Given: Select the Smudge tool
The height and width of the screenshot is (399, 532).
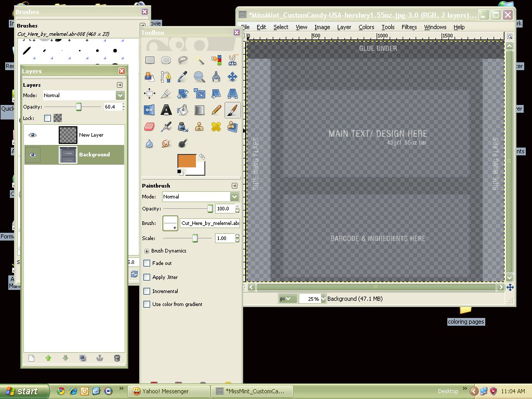Looking at the screenshot, I should 166,143.
